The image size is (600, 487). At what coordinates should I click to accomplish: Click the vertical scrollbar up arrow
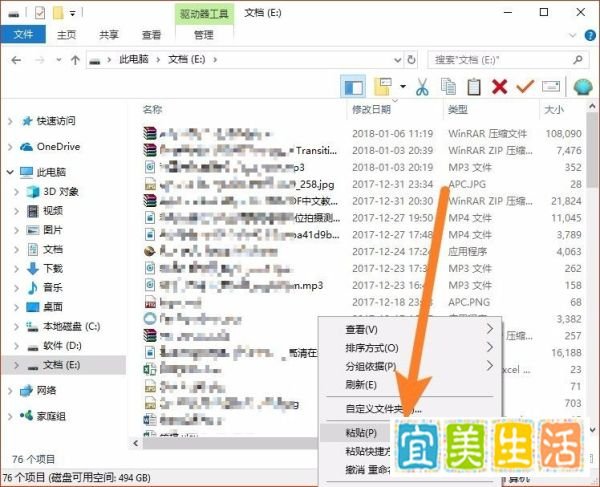coord(592,106)
